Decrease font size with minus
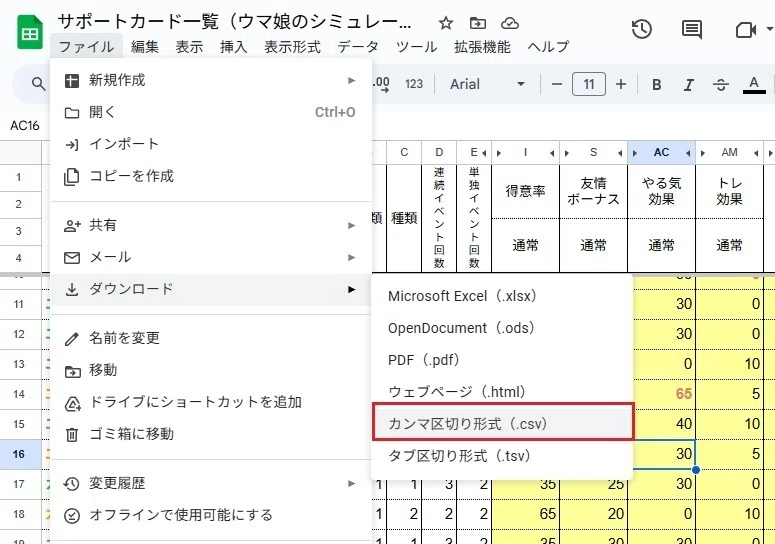 [x=557, y=84]
